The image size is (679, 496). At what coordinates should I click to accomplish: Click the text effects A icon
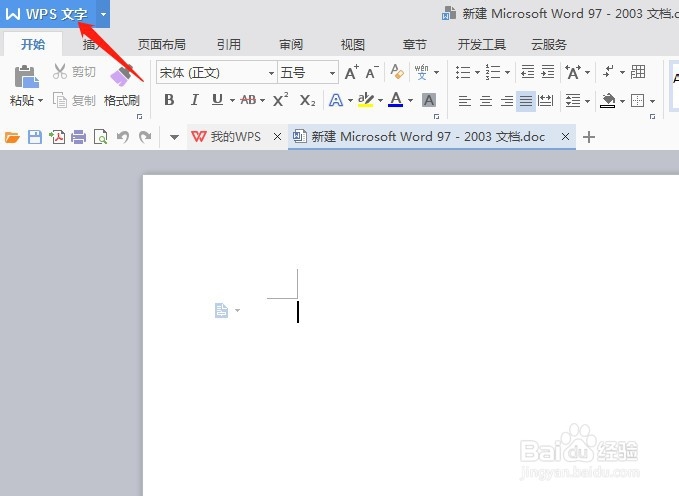[336, 100]
